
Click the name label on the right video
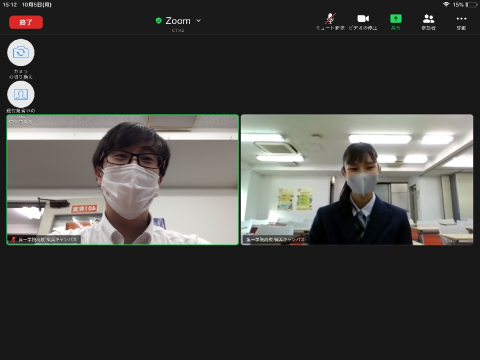coord(275,239)
